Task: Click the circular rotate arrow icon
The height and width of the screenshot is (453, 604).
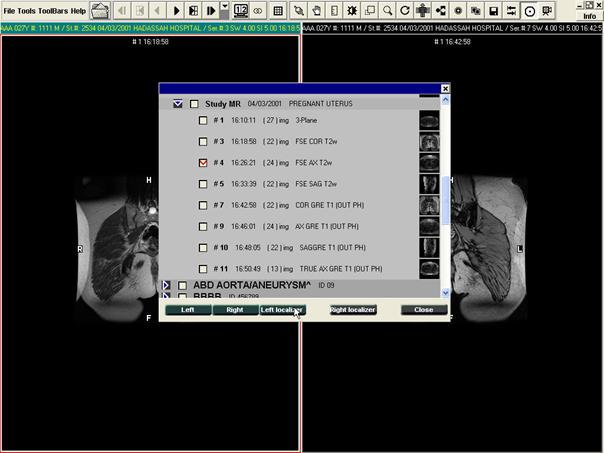Action: coord(405,11)
